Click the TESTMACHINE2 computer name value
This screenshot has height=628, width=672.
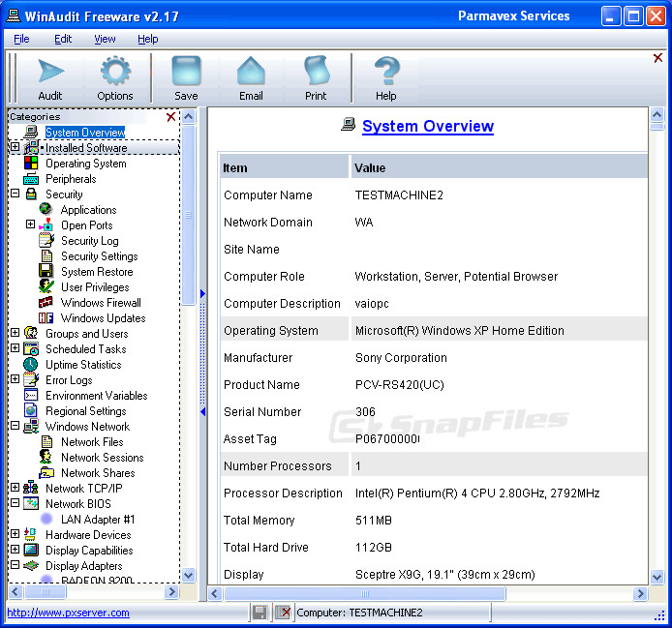coord(399,195)
